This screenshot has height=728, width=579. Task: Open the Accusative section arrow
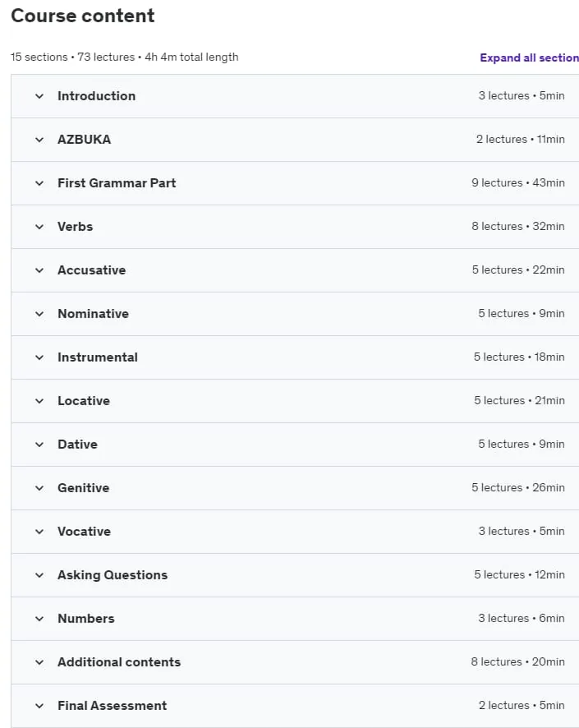point(39,270)
